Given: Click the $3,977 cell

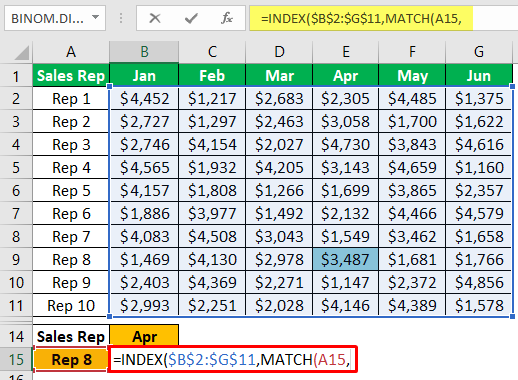Looking at the screenshot, I should pyautogui.click(x=212, y=214).
